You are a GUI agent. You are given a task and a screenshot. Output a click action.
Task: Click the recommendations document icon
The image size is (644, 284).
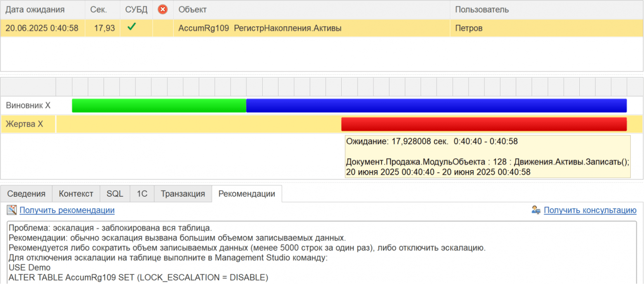point(12,210)
